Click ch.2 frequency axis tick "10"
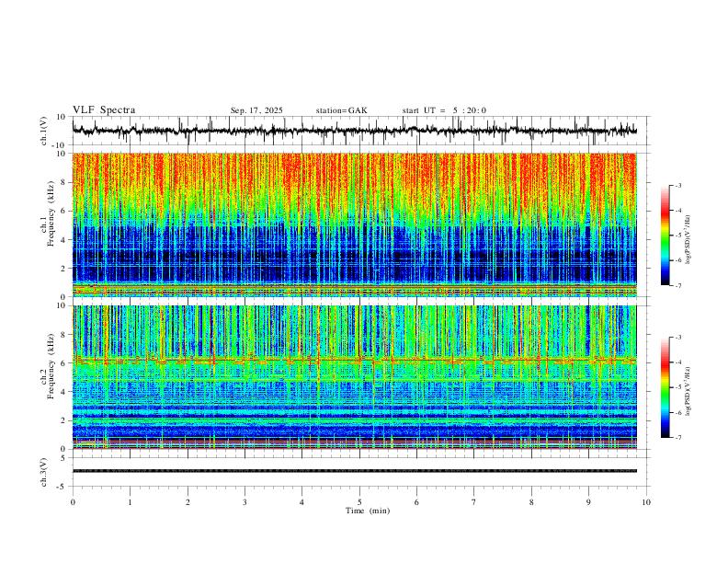The height and width of the screenshot is (563, 728). [62, 305]
